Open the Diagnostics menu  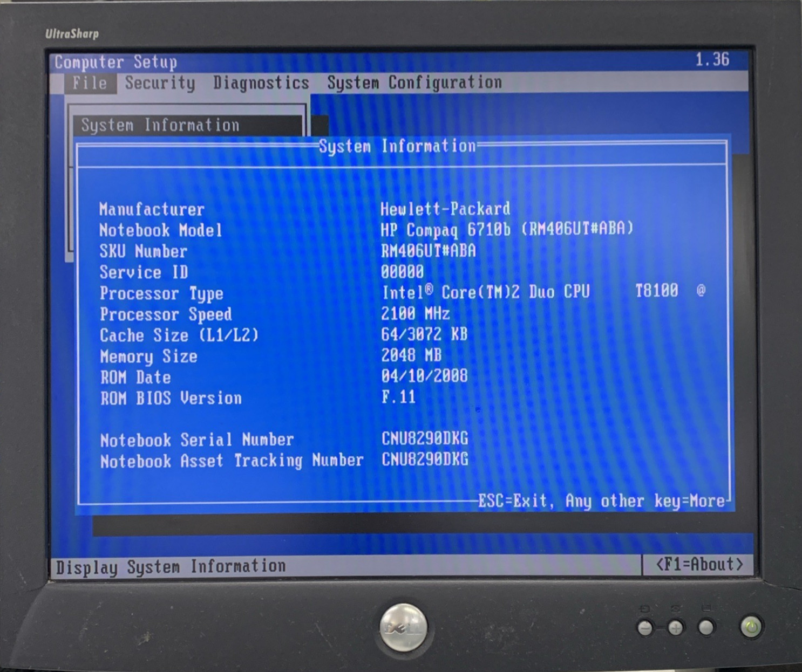(261, 83)
